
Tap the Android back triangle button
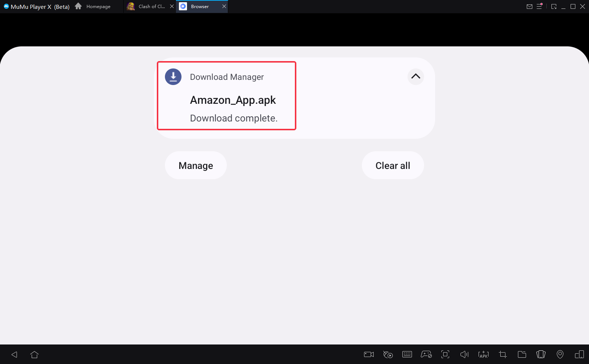14,354
